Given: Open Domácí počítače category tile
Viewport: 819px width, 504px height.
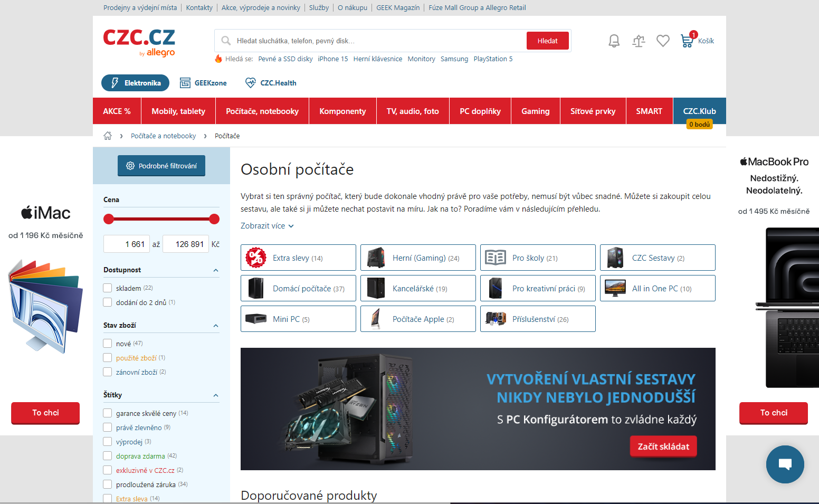Looking at the screenshot, I should (298, 288).
